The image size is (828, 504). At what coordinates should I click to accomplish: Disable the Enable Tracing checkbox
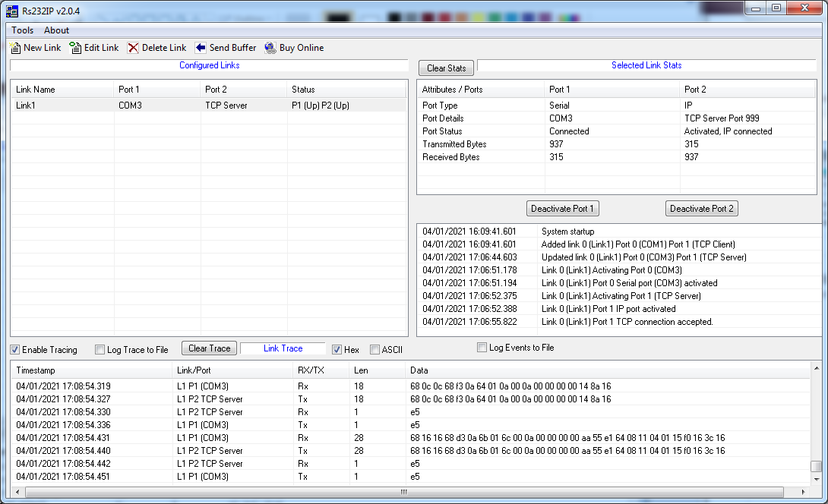click(x=15, y=350)
